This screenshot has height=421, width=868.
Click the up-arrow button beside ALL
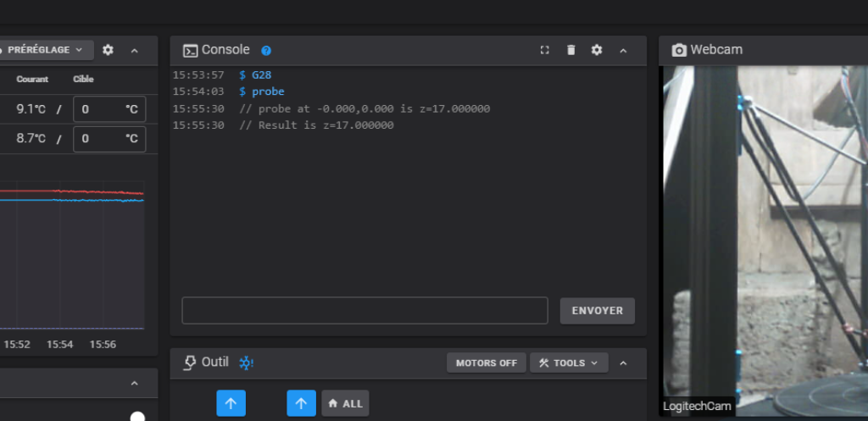click(301, 403)
